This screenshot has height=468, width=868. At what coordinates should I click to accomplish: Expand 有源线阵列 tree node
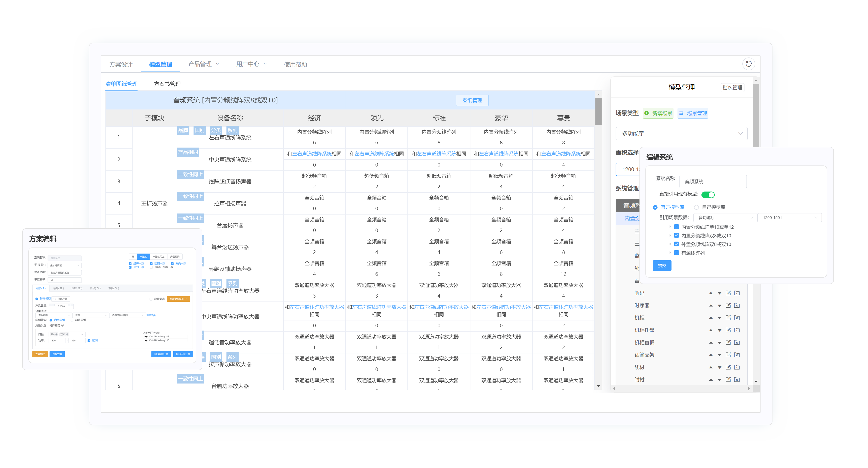(670, 252)
